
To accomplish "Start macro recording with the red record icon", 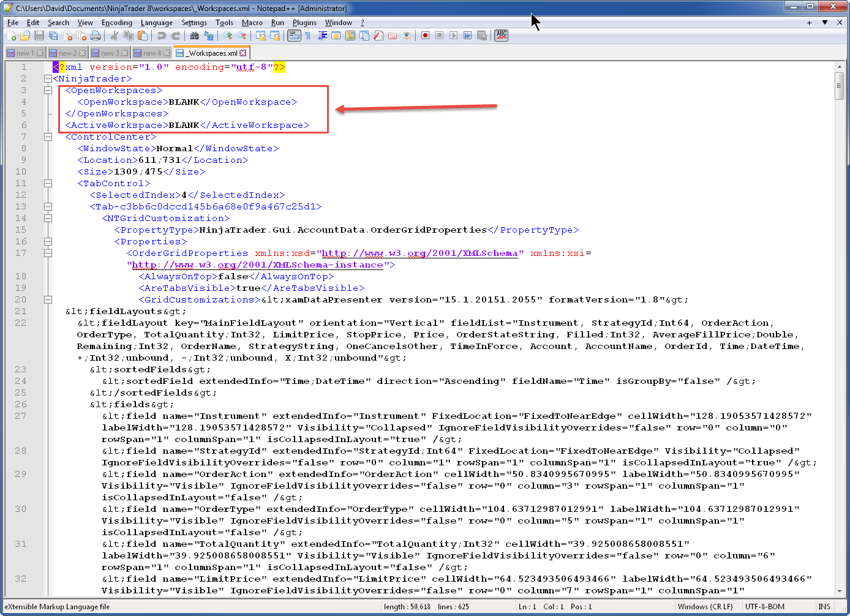I will pyautogui.click(x=425, y=36).
